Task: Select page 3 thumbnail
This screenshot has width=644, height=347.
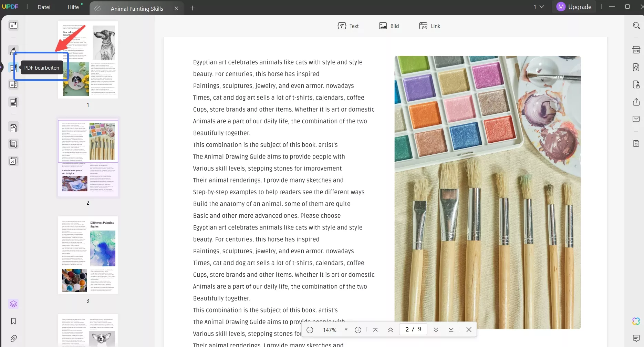Action: [88, 255]
